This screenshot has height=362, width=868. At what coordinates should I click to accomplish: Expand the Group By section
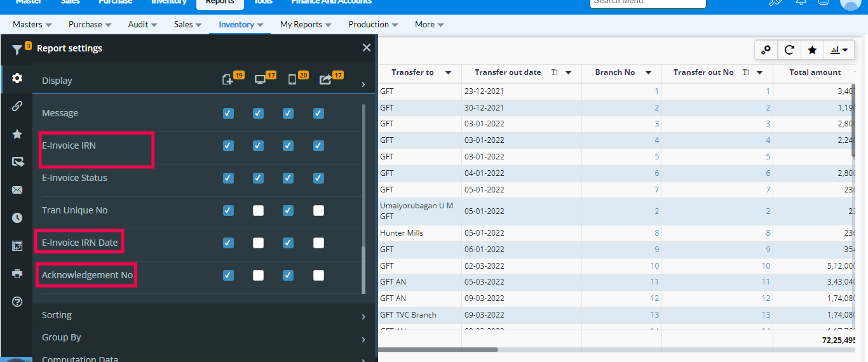click(x=203, y=337)
